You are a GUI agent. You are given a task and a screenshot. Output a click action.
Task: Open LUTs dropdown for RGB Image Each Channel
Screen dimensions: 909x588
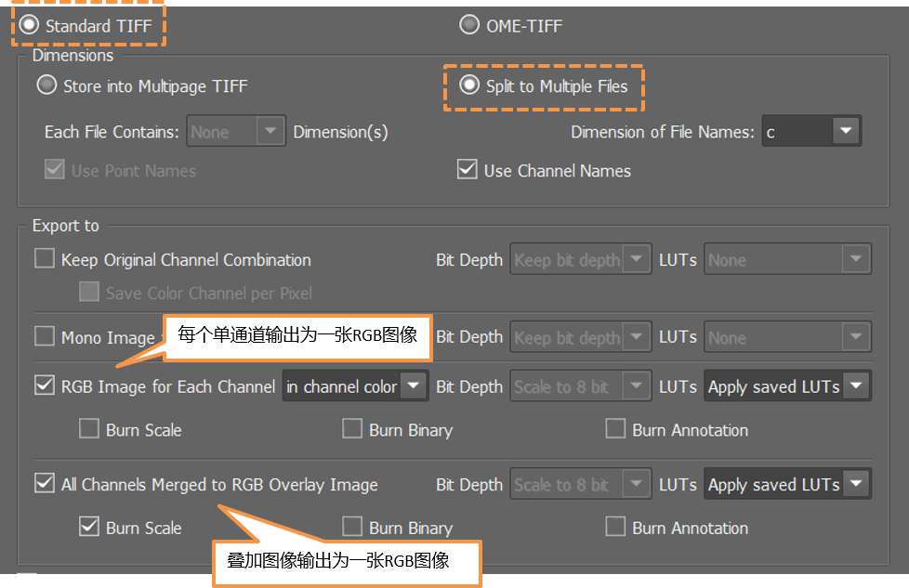(787, 385)
